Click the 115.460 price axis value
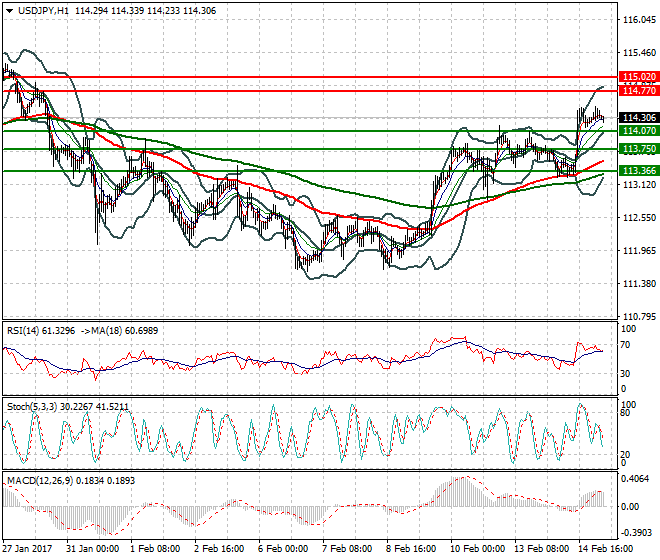The width and height of the screenshot is (660, 560). (639, 53)
